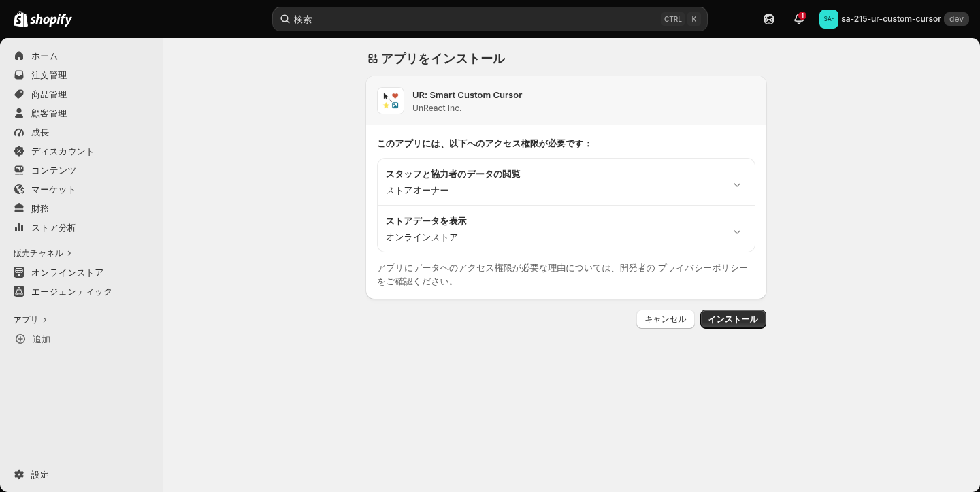The image size is (980, 492).
Task: Open エージェンティック sales channel
Action: pos(82,291)
